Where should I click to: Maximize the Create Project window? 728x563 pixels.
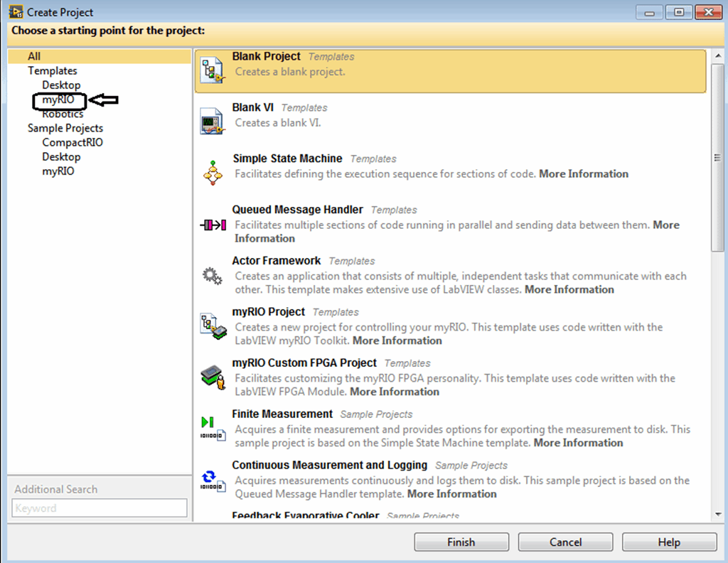pos(679,13)
